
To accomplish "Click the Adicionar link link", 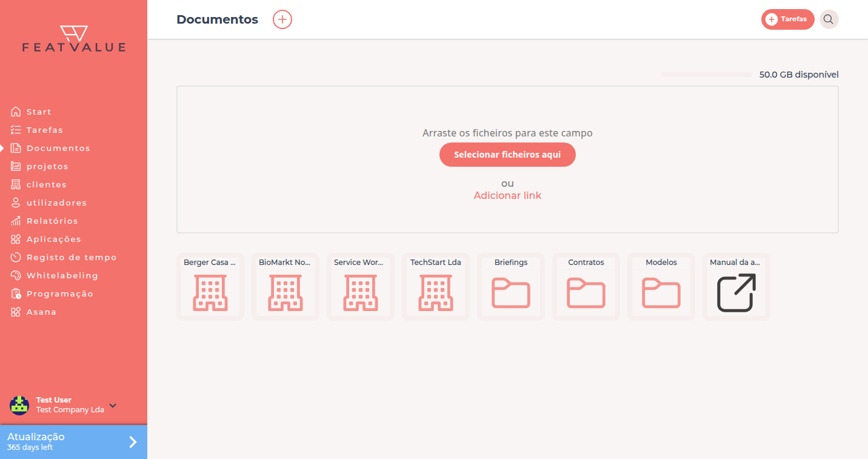I will [x=507, y=195].
